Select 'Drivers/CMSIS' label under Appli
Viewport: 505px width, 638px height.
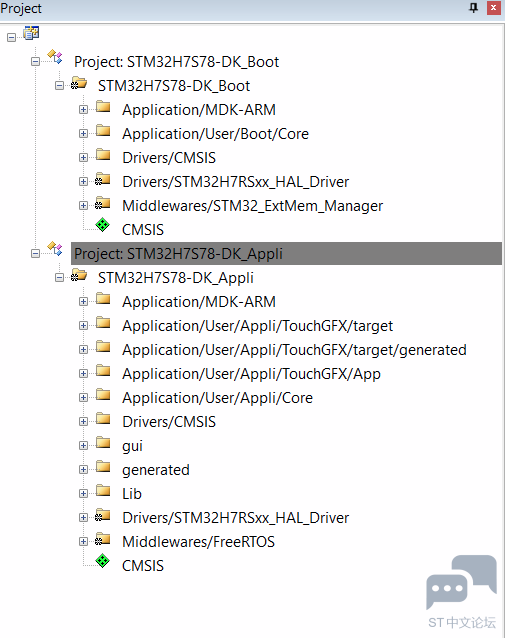coord(169,422)
